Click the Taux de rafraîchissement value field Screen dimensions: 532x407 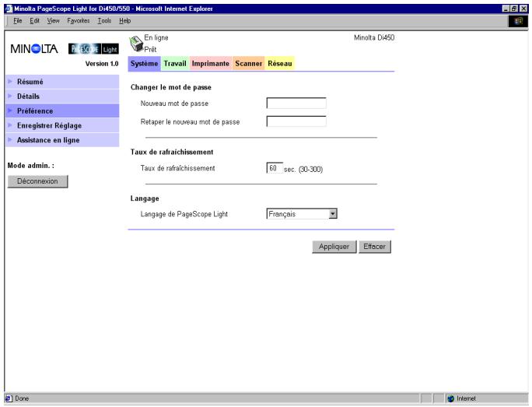point(275,168)
